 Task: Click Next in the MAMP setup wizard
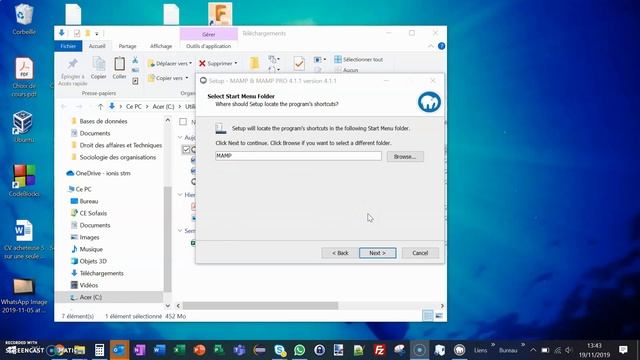point(378,253)
